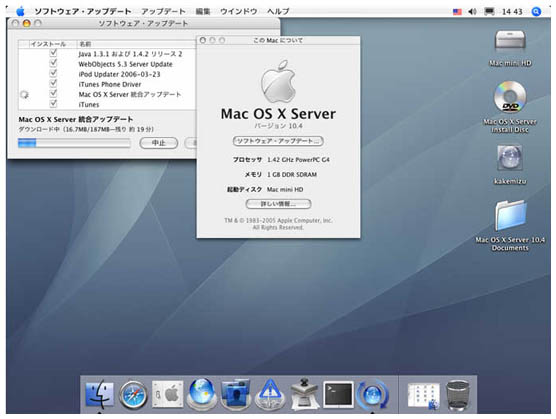This screenshot has height=419, width=556.
Task: Close the この Mac について window
Action: pyautogui.click(x=203, y=40)
